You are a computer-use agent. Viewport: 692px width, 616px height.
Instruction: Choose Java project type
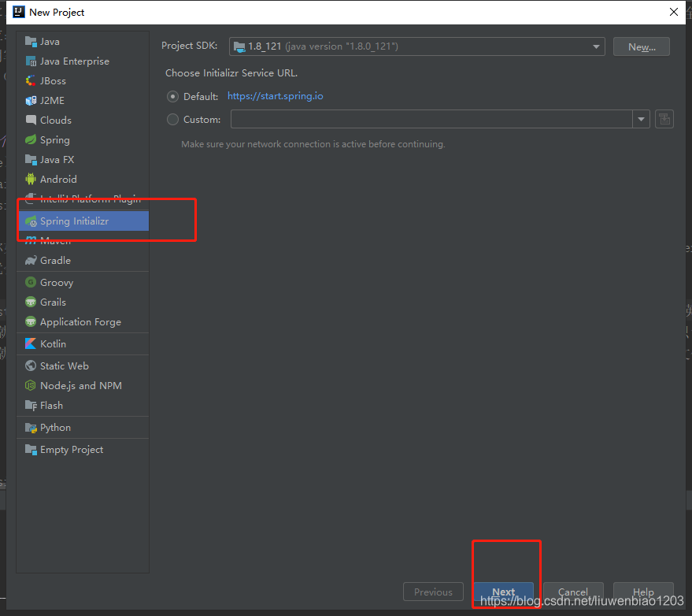pos(83,42)
